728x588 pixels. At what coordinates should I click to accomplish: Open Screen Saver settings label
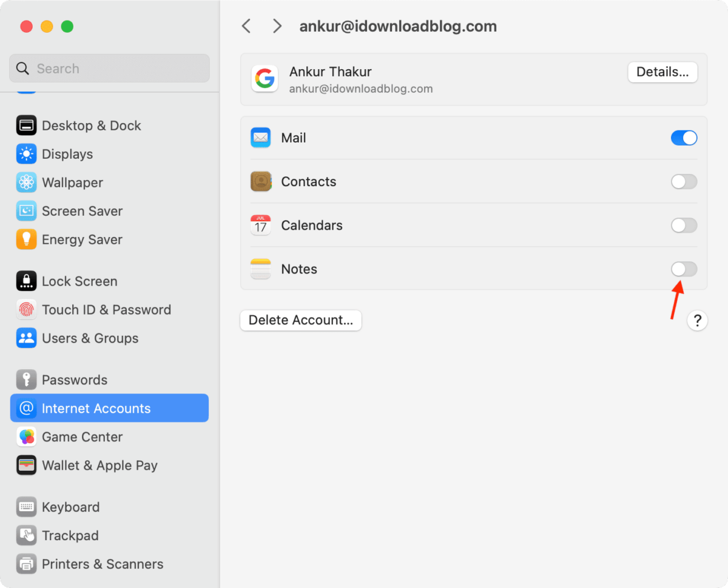click(x=82, y=211)
